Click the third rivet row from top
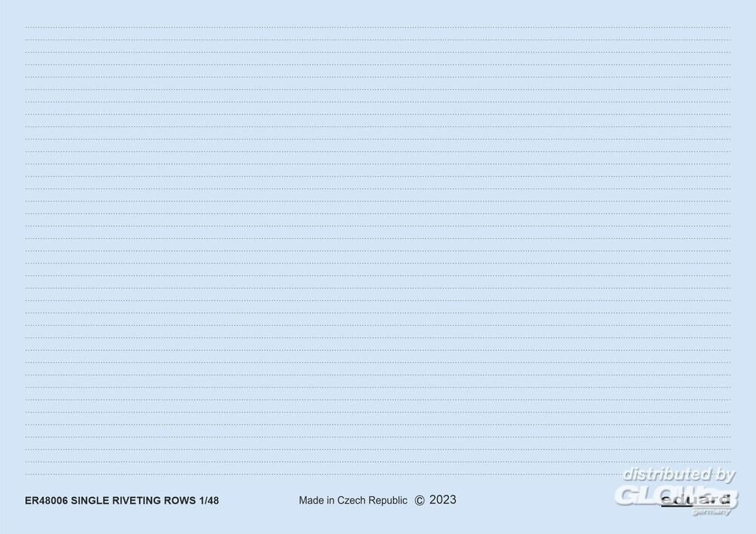 pos(378,53)
